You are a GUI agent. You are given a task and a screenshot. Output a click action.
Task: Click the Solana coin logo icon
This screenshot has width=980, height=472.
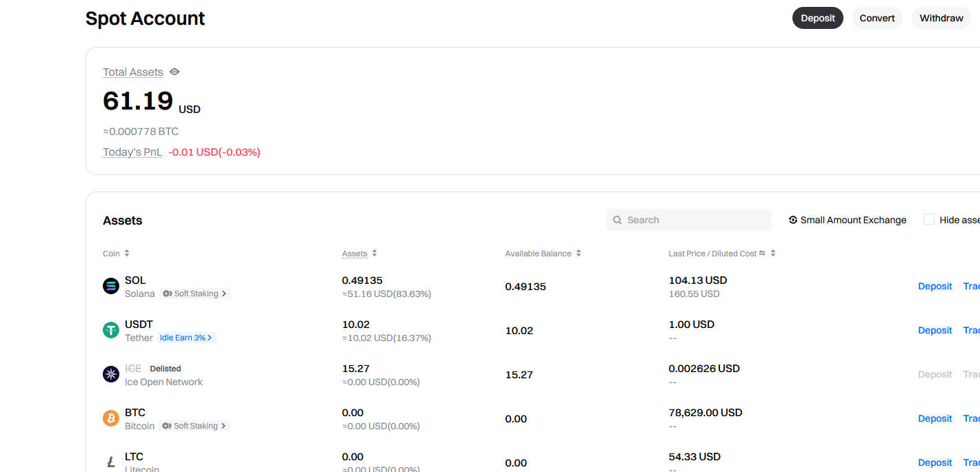pyautogui.click(x=111, y=286)
